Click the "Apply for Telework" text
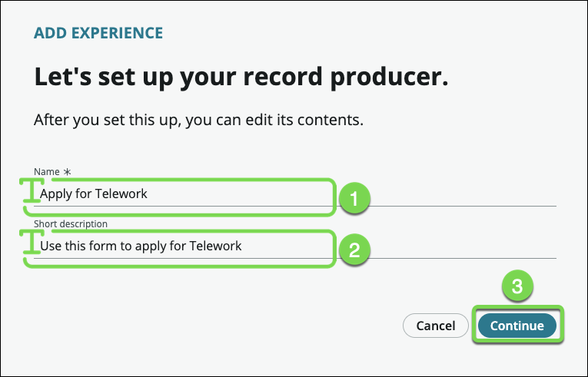The height and width of the screenshot is (377, 588). (94, 194)
